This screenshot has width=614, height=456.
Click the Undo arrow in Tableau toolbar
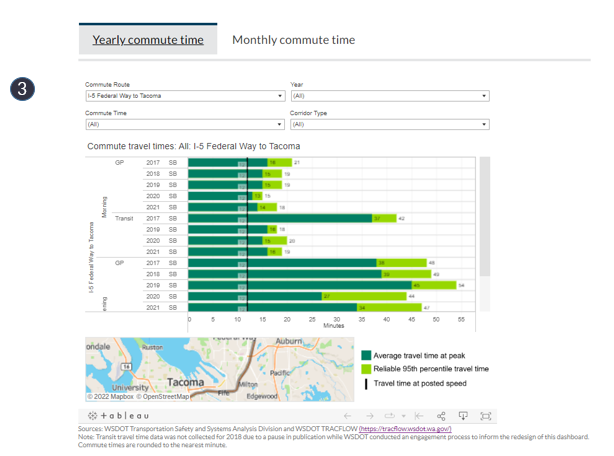pyautogui.click(x=347, y=415)
